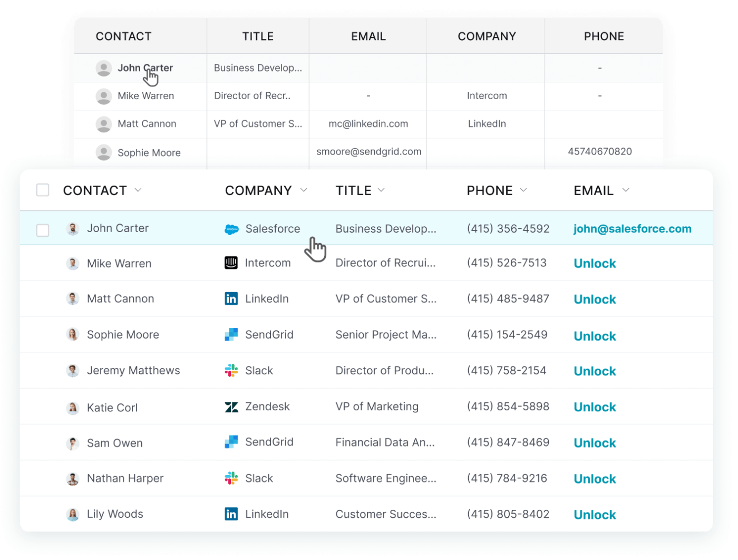Click the upper table TITLE header
This screenshot has width=738, height=560.
[x=258, y=36]
